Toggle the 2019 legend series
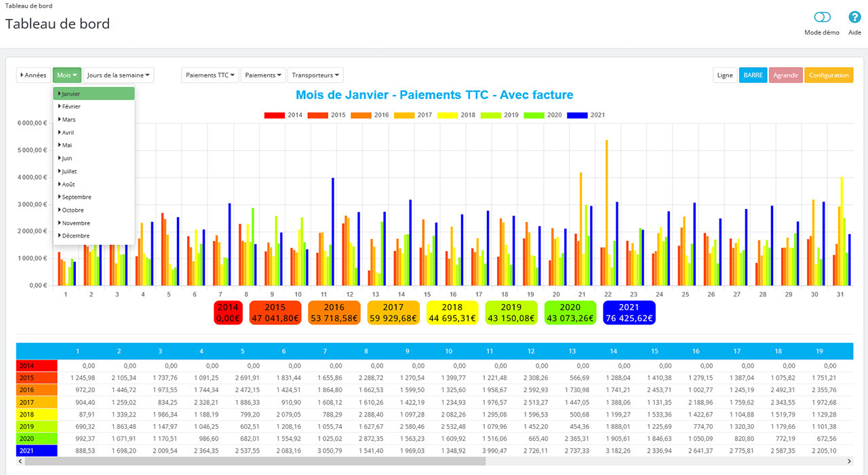Viewport: 868px width, 475px height. (499, 115)
